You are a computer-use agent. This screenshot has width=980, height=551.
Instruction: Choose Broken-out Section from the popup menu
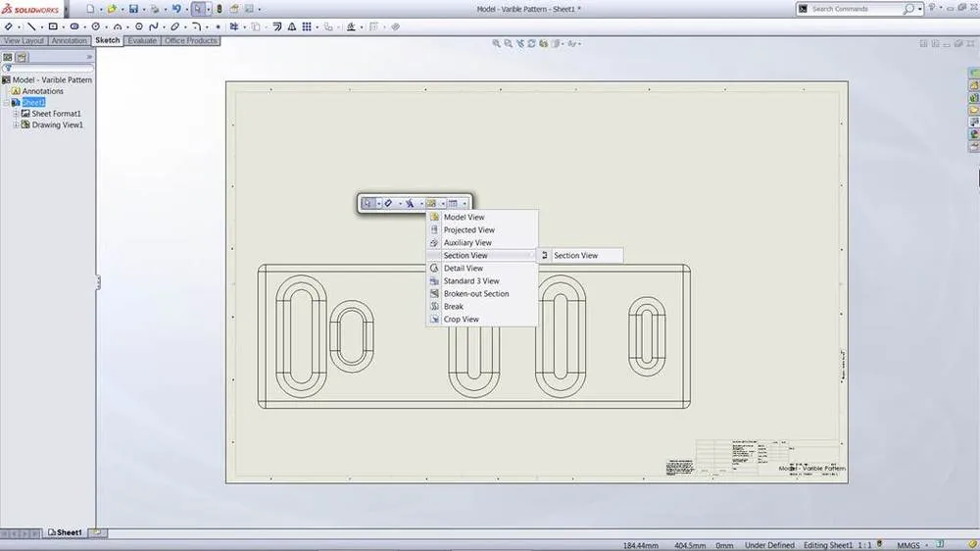(x=482, y=294)
